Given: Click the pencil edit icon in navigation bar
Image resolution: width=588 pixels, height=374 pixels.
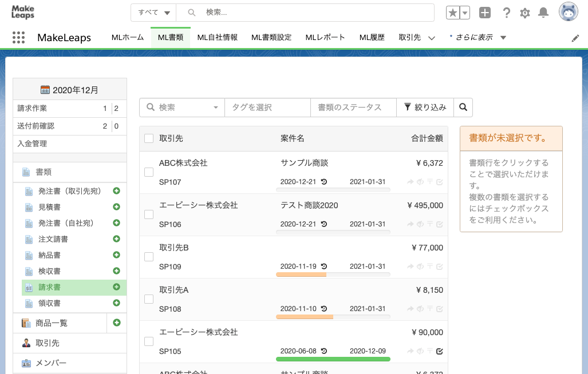Looking at the screenshot, I should click(575, 38).
